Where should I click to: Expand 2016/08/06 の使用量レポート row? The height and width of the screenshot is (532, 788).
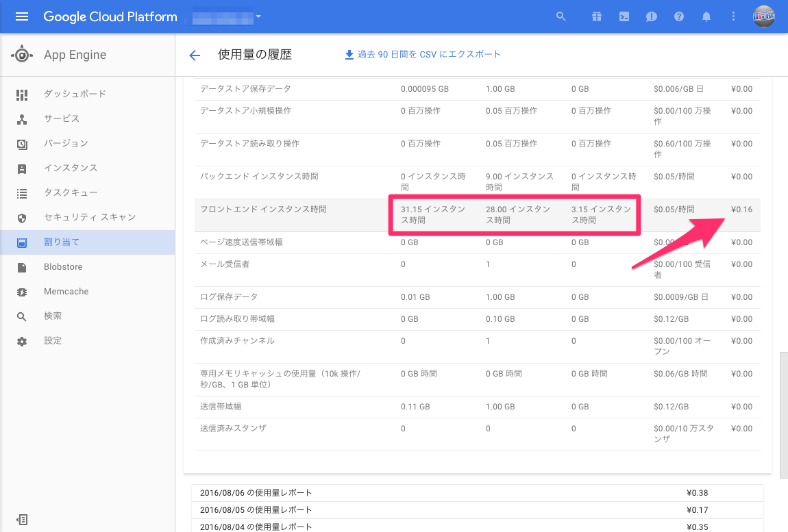click(x=477, y=493)
